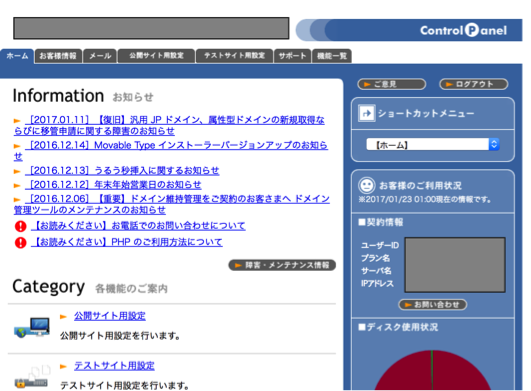Click the face icon beside お客様のご利用状況
This screenshot has width=531, height=391.
point(366,185)
